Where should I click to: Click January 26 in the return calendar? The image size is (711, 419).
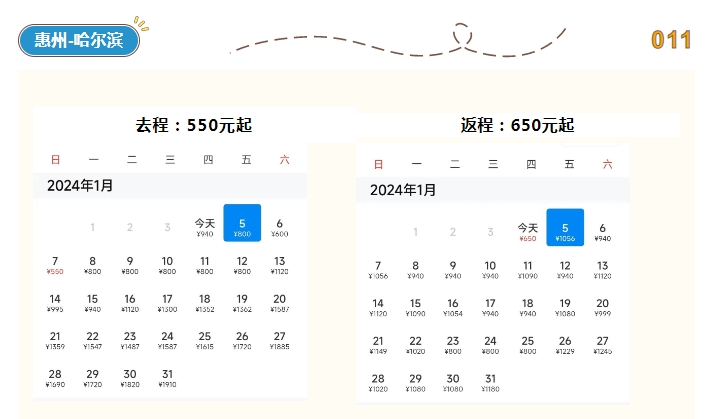[565, 345]
